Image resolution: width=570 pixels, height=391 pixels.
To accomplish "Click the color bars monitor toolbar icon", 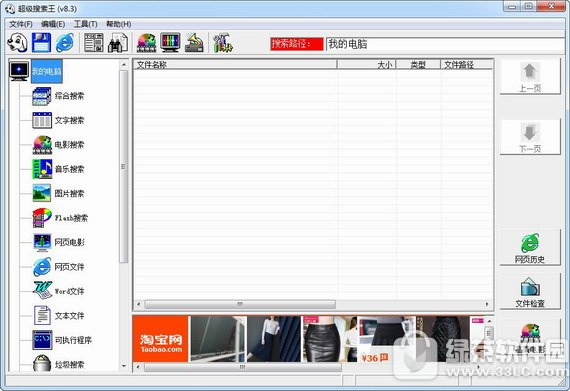I will click(170, 43).
